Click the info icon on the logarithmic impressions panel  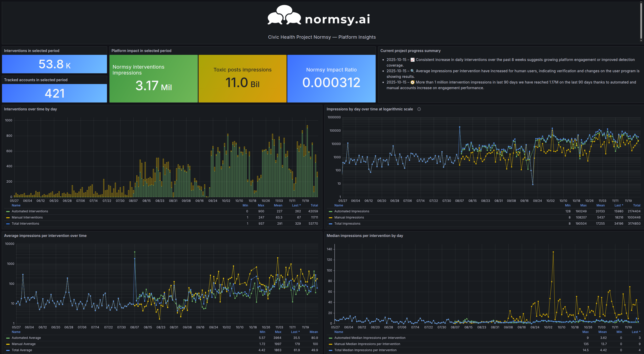(419, 109)
